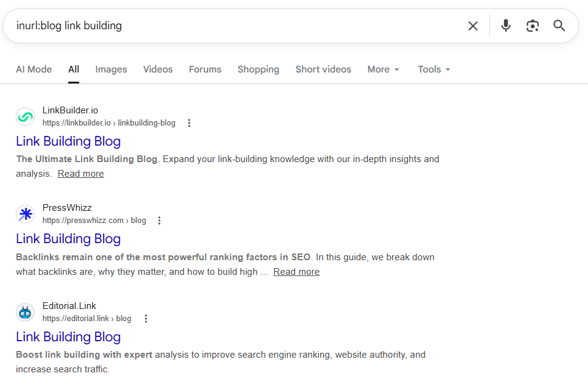Click the microphone voice search icon
Image resolution: width=588 pixels, height=390 pixels.
pyautogui.click(x=505, y=26)
